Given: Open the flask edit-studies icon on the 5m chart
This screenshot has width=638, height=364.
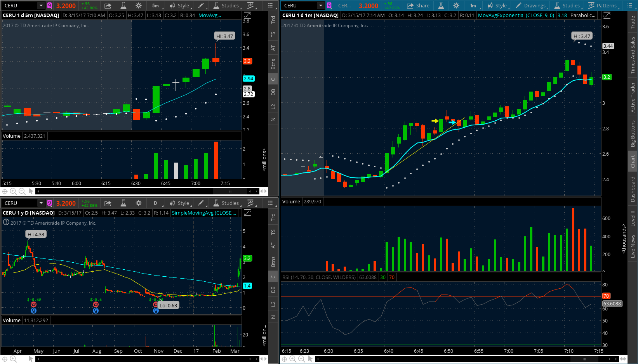Looking at the screenshot, I should pyautogui.click(x=123, y=5).
